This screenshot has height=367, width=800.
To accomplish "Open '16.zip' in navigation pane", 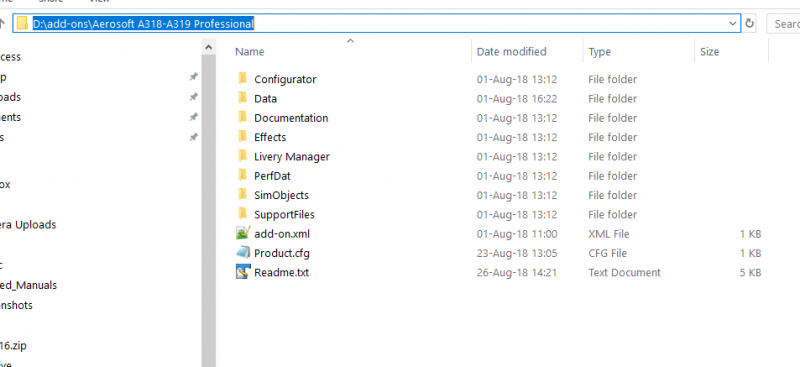I will click(x=13, y=346).
